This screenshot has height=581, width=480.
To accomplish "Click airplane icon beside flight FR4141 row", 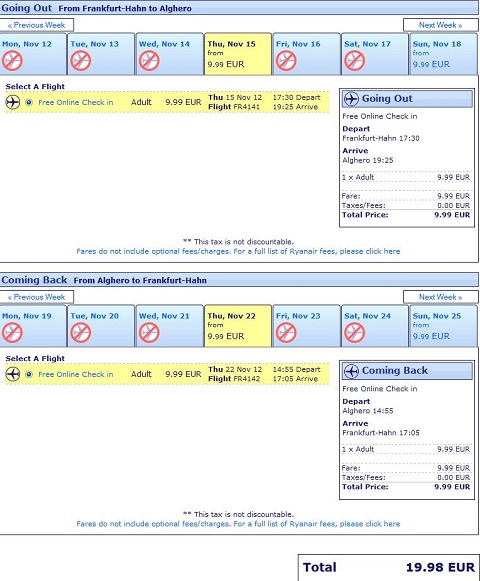I will [13, 102].
